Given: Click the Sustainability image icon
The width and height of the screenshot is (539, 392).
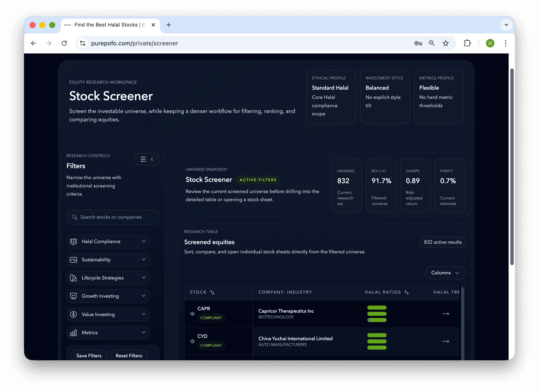Looking at the screenshot, I should (x=73, y=260).
